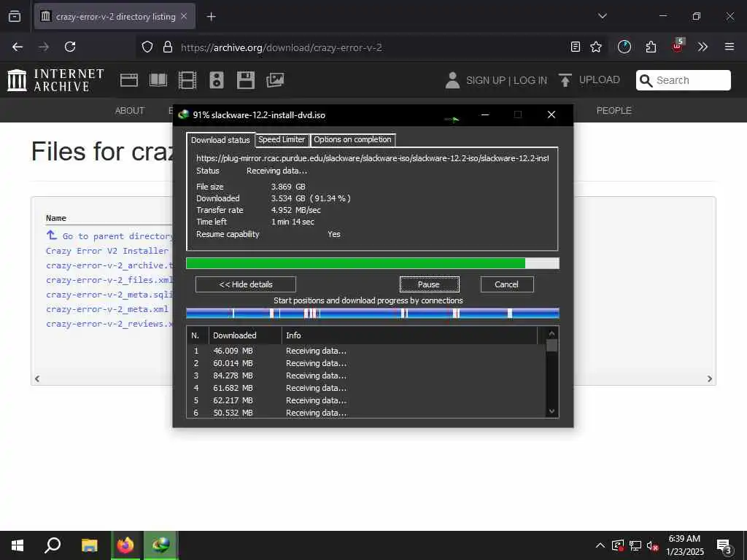
Task: Switch to Options on completion tab
Action: (352, 139)
